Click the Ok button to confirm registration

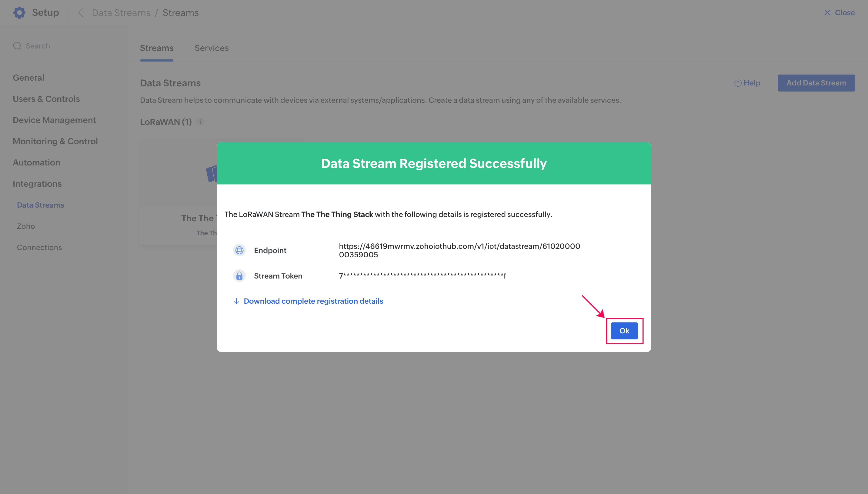tap(624, 330)
